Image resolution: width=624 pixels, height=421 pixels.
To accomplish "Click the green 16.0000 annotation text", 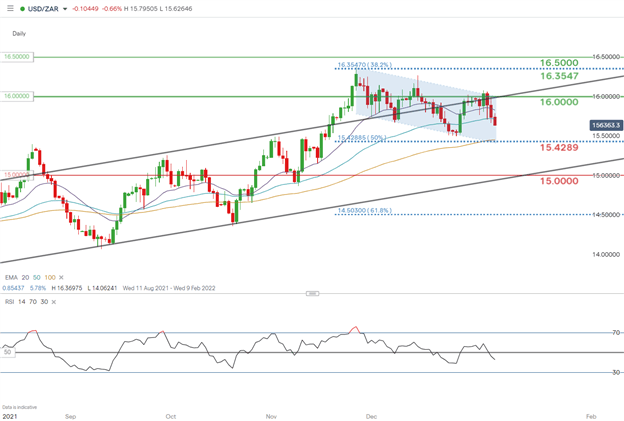I will [x=559, y=102].
